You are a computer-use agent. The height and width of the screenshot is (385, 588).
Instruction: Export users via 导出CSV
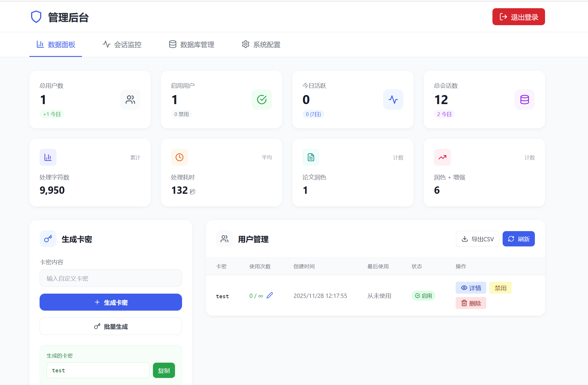pyautogui.click(x=477, y=239)
